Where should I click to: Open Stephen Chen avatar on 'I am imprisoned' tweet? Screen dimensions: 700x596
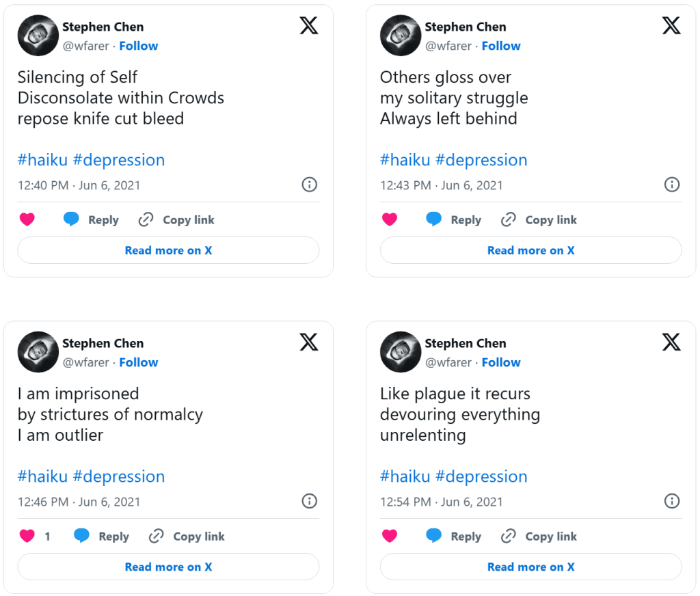pos(38,352)
